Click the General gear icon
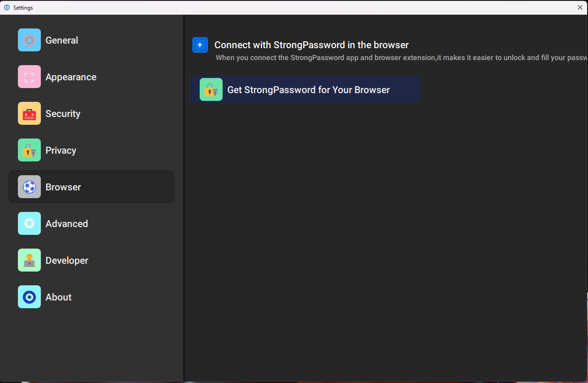Screen dimensions: 588x383 coord(29,40)
